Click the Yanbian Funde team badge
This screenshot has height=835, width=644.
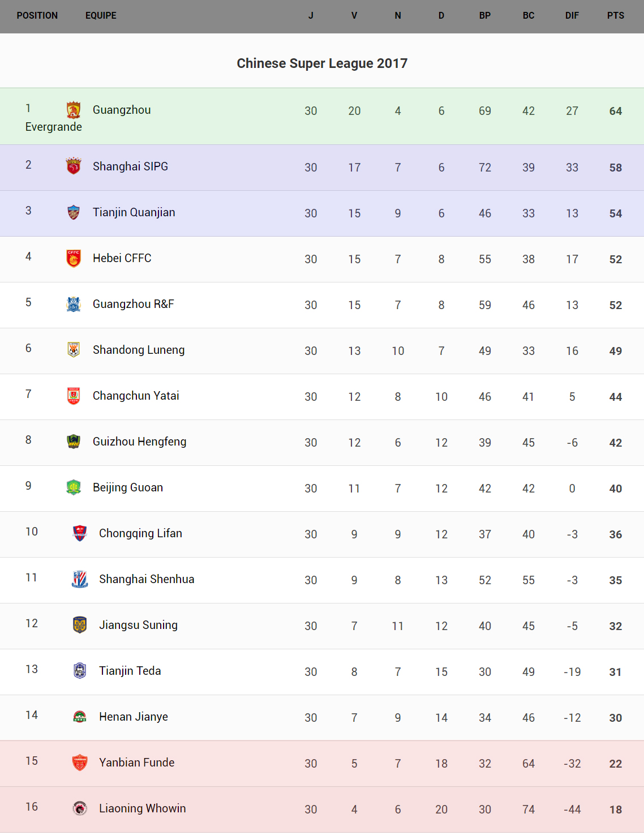click(x=80, y=763)
